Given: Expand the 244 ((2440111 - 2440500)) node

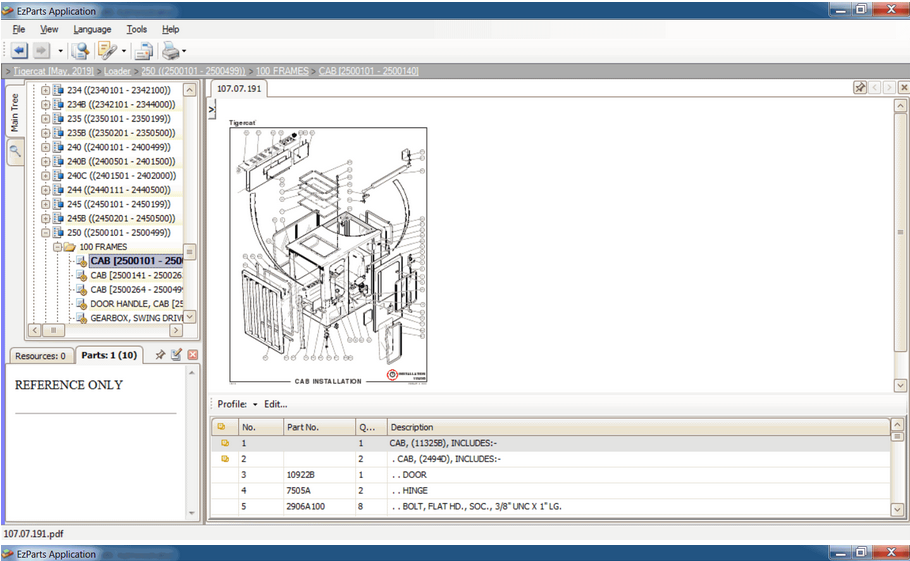Looking at the screenshot, I should [45, 190].
